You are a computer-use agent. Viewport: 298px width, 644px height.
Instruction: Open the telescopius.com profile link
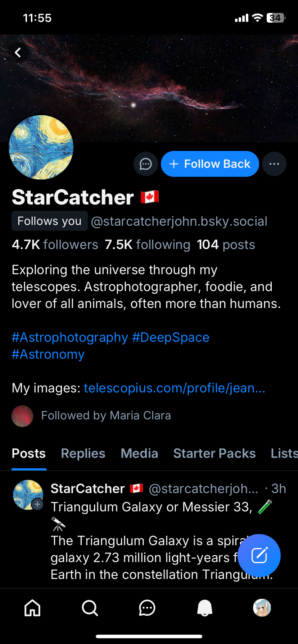[175, 388]
